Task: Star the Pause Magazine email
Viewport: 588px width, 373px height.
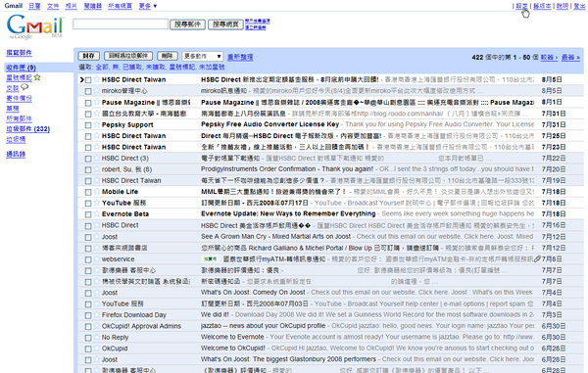Action: pyautogui.click(x=96, y=102)
